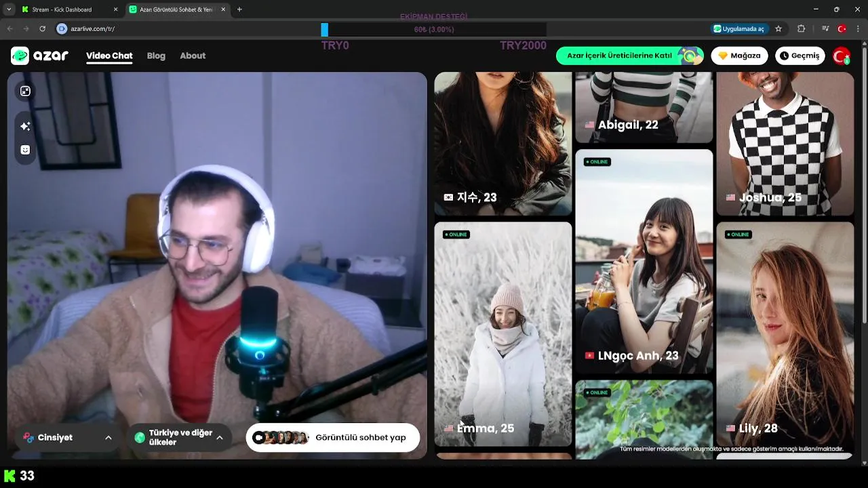Click the Turkish flag profile avatar

[x=842, y=56]
